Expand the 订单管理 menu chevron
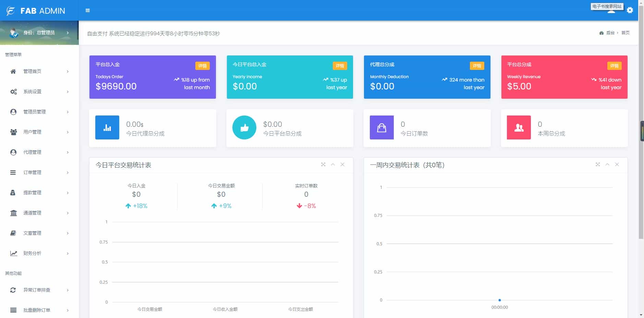644x318 pixels. click(x=68, y=172)
